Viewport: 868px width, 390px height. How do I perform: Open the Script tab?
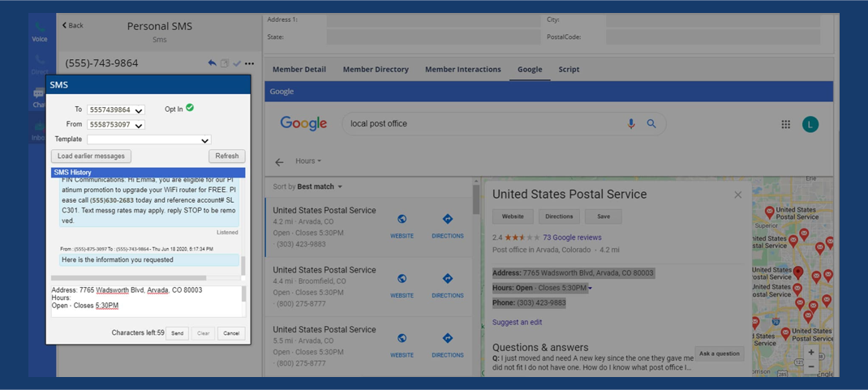(569, 70)
